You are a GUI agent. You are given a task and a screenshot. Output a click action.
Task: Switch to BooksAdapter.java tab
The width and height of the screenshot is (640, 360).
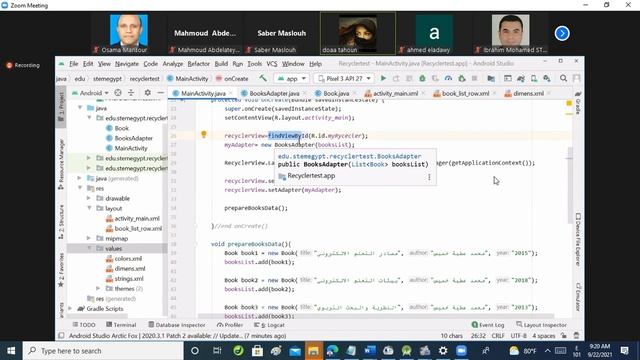pos(273,93)
